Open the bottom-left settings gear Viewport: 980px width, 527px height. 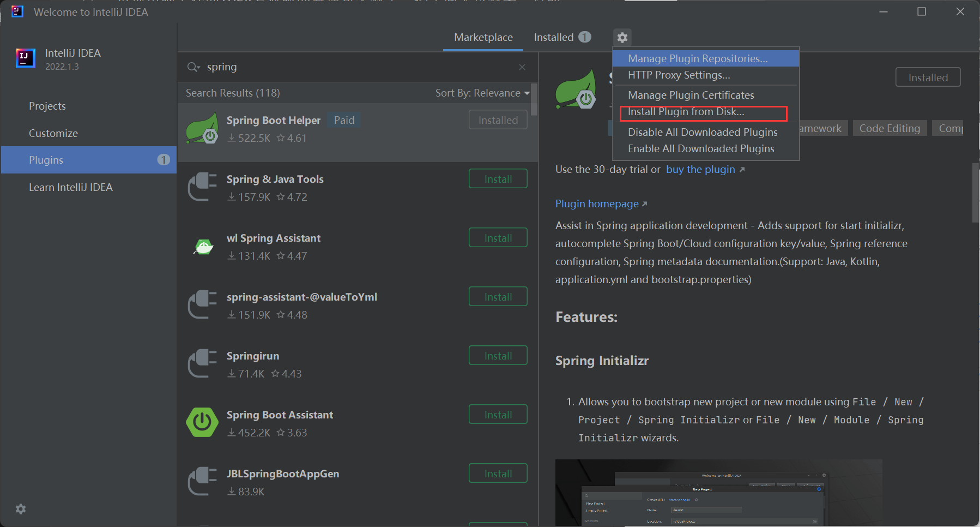point(21,509)
